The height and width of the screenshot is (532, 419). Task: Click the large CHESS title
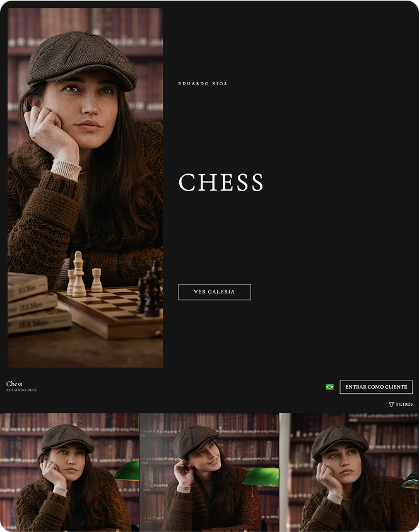[x=221, y=182]
